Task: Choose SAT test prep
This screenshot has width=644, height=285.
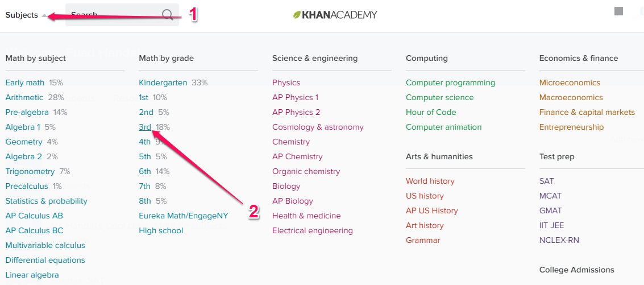Action: pos(546,181)
